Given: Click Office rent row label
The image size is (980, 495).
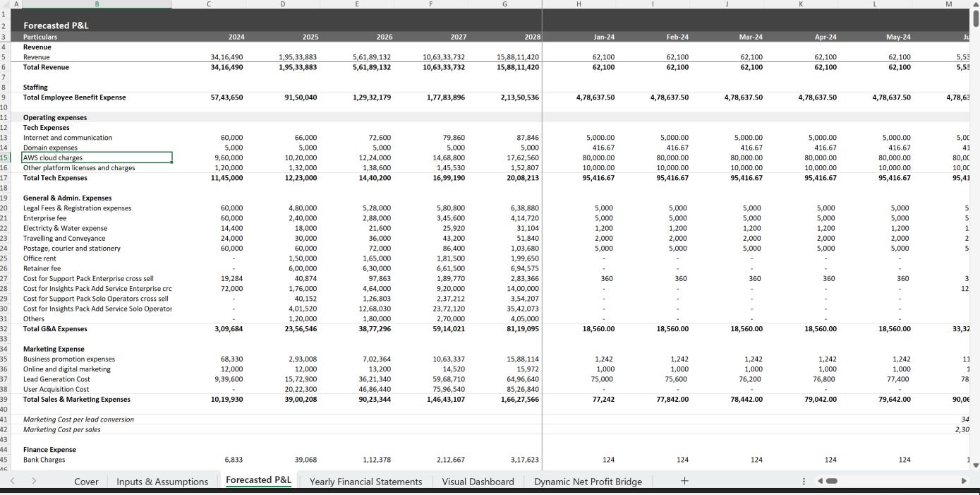Looking at the screenshot, I should coord(39,258).
